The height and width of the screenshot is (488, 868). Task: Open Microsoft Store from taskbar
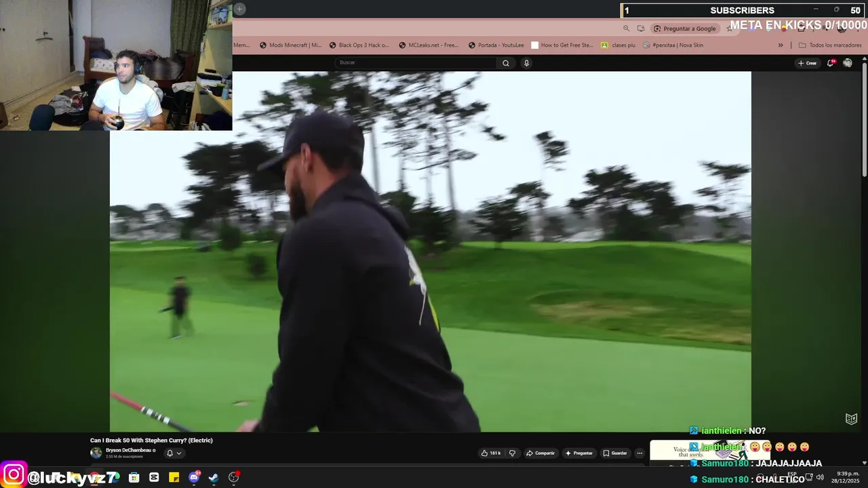point(134,477)
